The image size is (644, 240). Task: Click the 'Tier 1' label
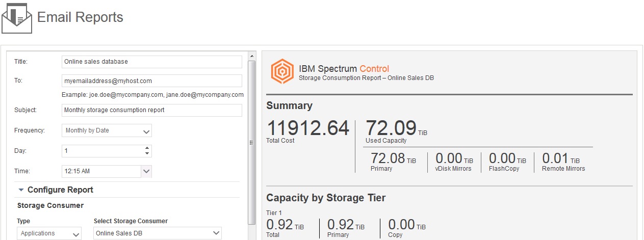click(274, 213)
